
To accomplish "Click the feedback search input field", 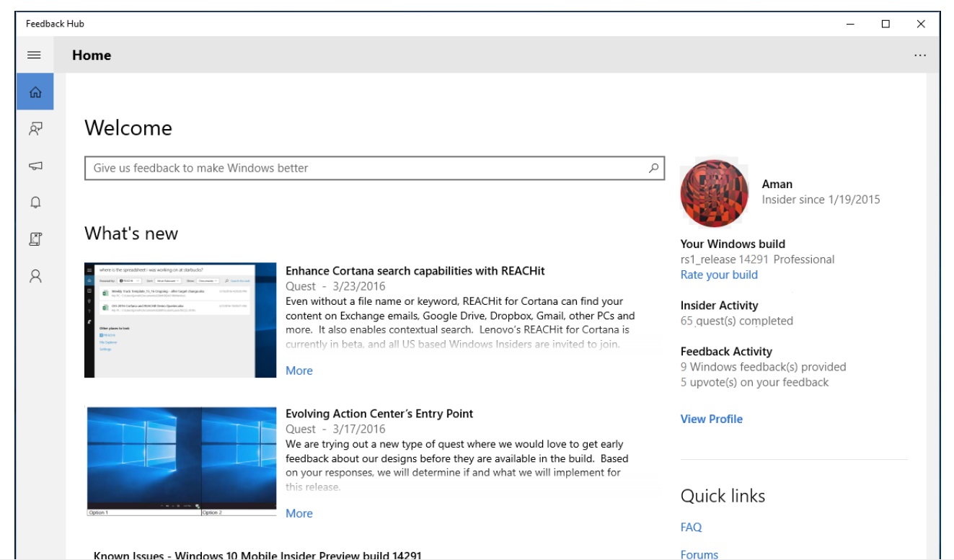I will [x=374, y=168].
